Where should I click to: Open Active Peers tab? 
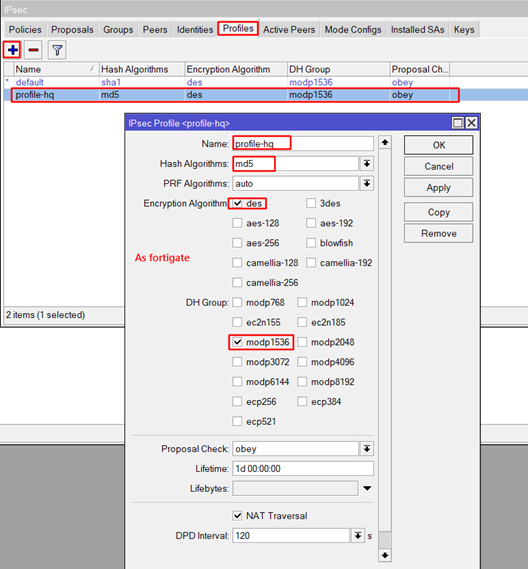tap(289, 29)
